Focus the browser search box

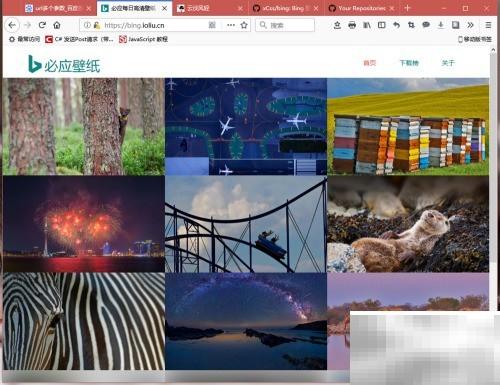(285, 25)
